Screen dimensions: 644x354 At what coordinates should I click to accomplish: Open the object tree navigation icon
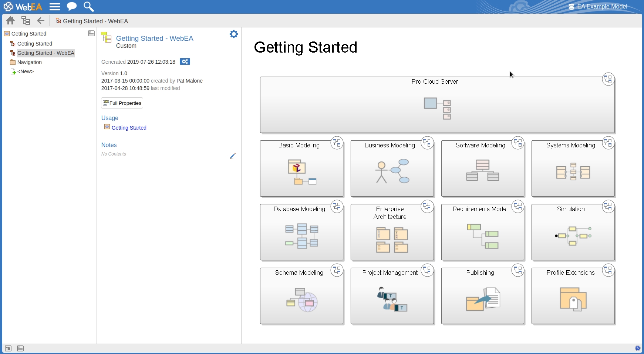pyautogui.click(x=26, y=21)
